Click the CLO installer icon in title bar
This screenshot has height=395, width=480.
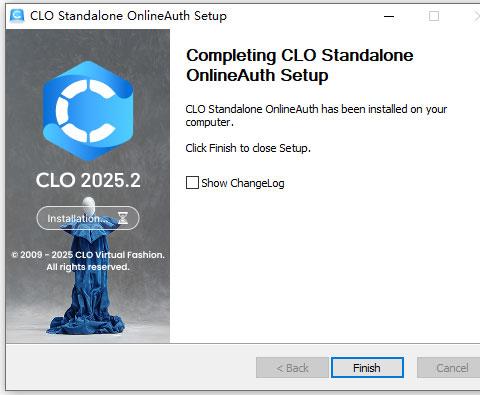(17, 16)
